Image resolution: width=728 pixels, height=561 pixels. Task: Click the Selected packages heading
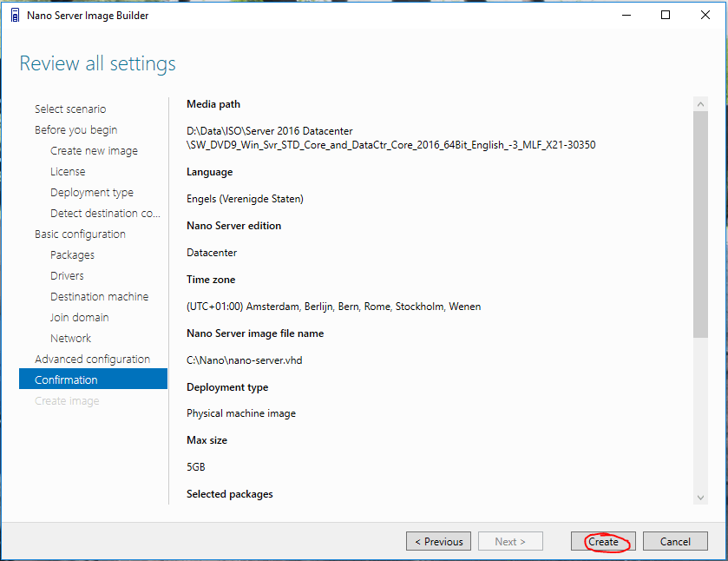pos(229,494)
